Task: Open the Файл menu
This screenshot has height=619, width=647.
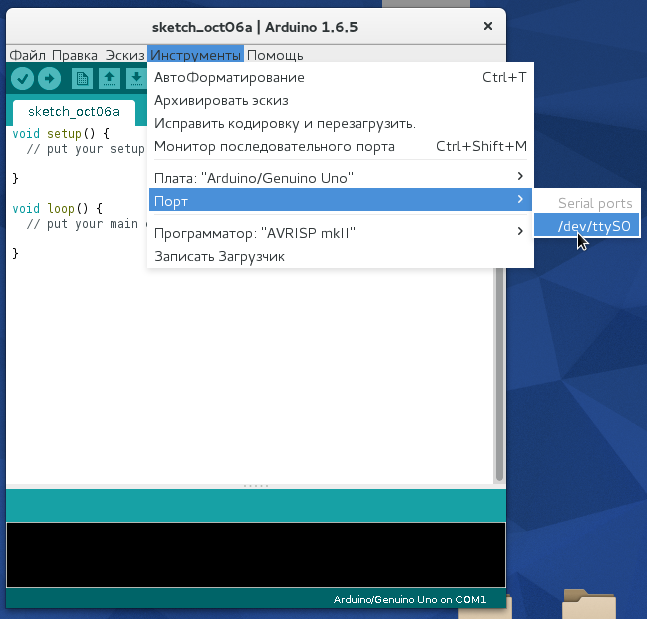Action: click(x=27, y=55)
